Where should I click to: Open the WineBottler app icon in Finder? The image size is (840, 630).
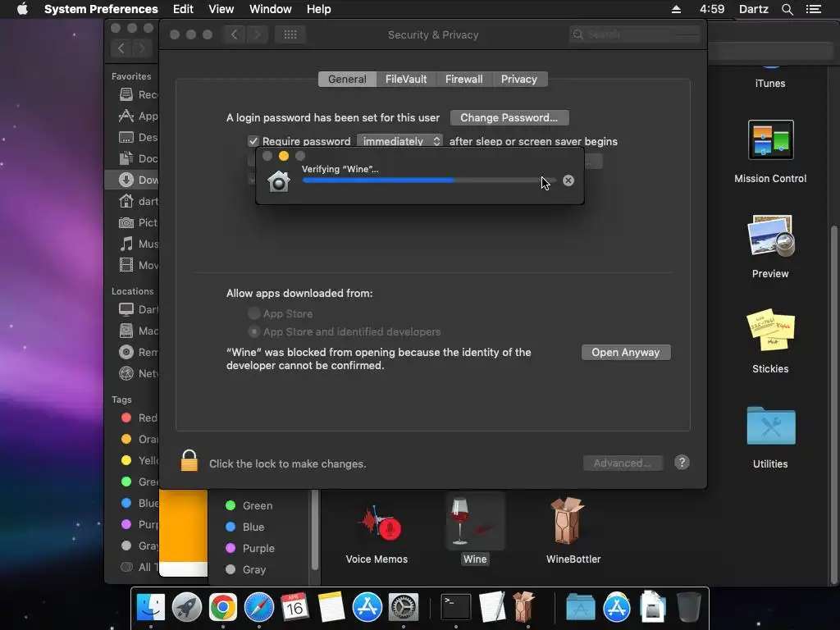click(x=568, y=521)
